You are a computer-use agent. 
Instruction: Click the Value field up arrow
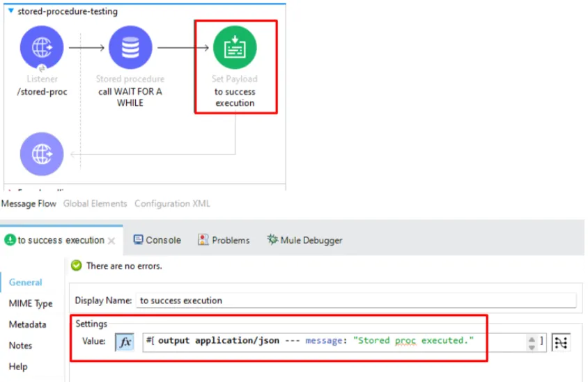click(532, 340)
